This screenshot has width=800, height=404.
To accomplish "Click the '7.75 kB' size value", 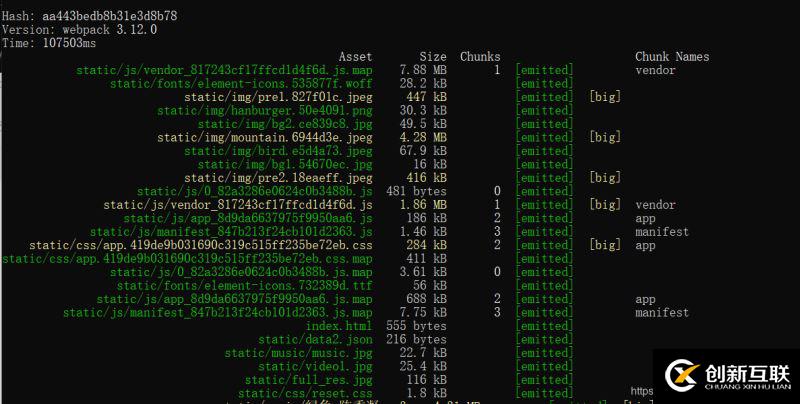I will click(x=423, y=312).
